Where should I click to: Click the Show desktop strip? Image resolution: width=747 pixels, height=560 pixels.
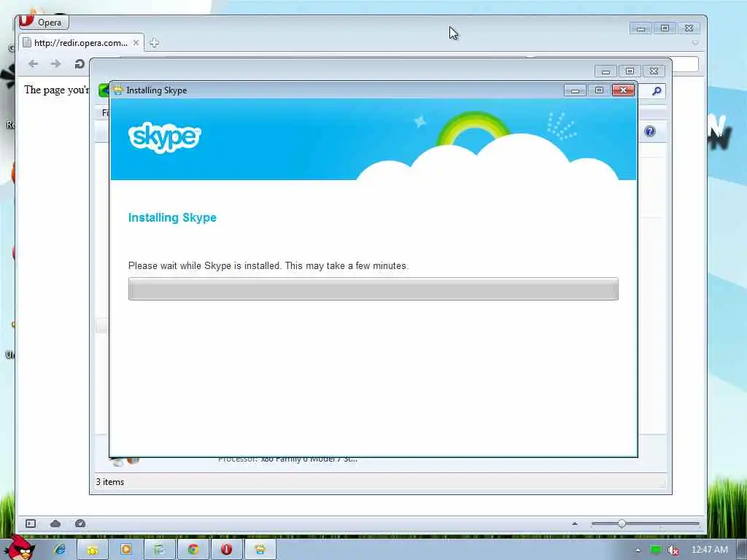[x=742, y=550]
